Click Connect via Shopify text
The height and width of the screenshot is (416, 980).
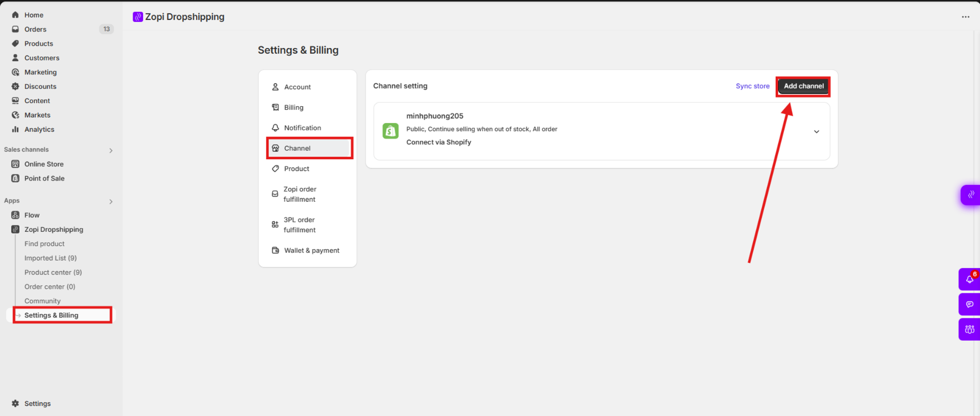[439, 142]
